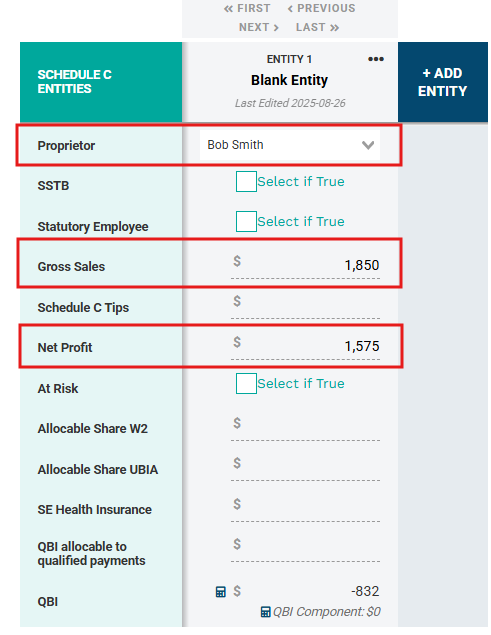The width and height of the screenshot is (491, 635).
Task: Click the SE Health Insurance field
Action: (305, 509)
